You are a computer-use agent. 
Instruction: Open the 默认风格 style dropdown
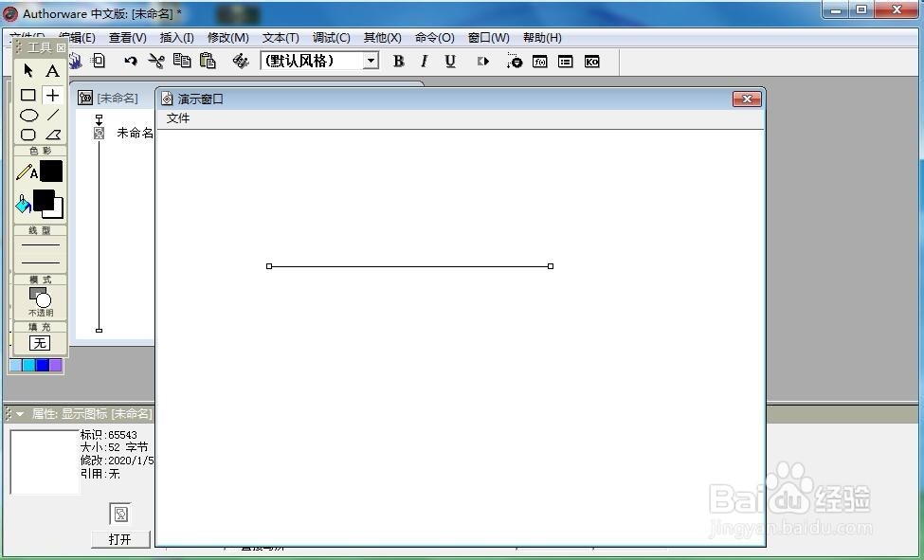370,60
